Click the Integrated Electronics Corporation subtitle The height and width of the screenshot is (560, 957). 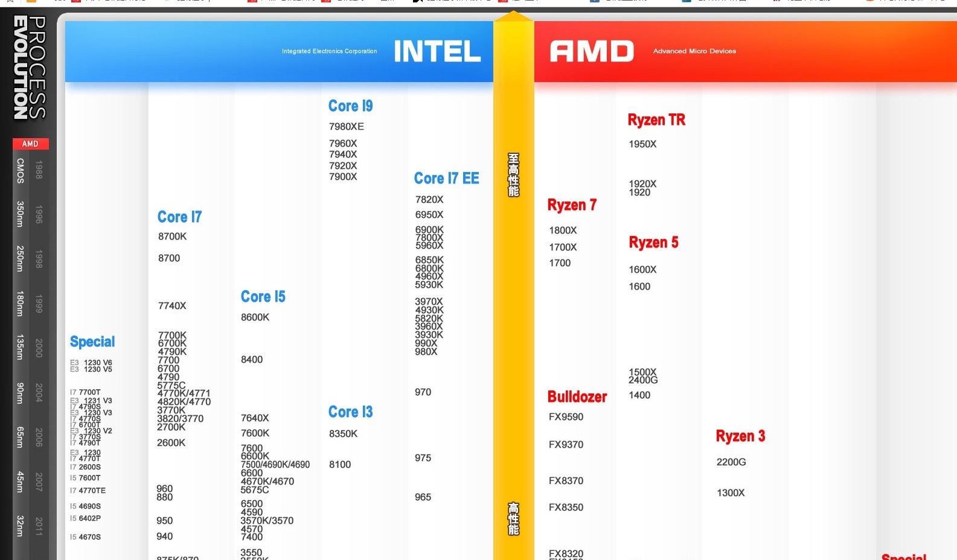330,51
